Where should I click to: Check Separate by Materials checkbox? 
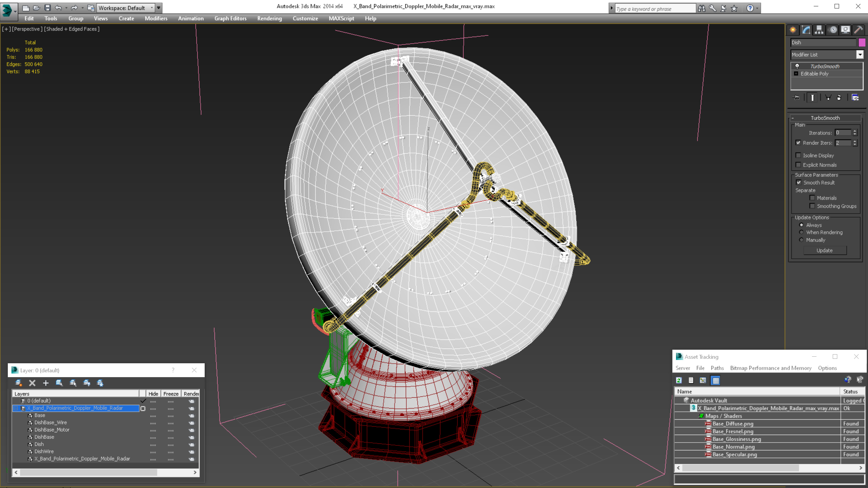812,198
